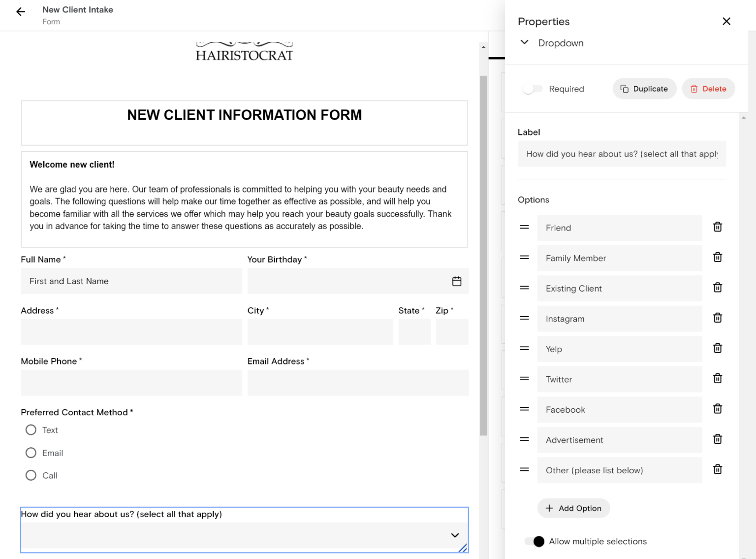This screenshot has height=559, width=756.
Task: Select the NEW CLIENT INFORMATION FORM heading
Action: (245, 115)
